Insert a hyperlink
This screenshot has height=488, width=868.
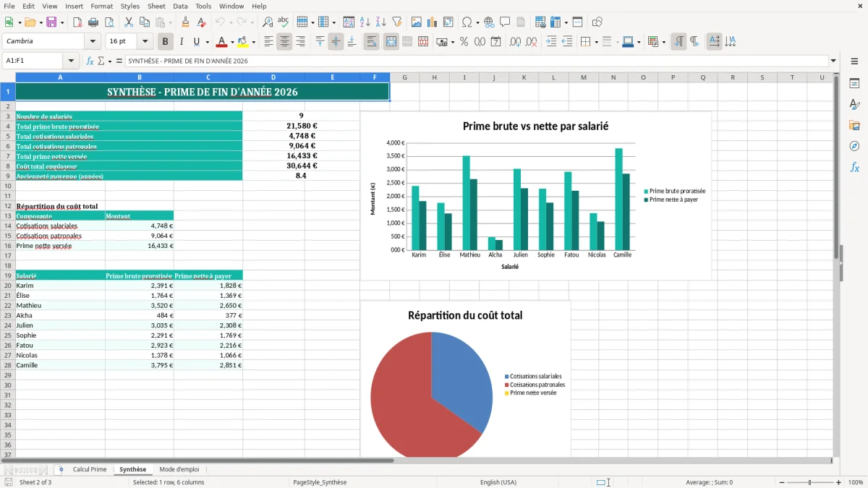click(x=489, y=22)
